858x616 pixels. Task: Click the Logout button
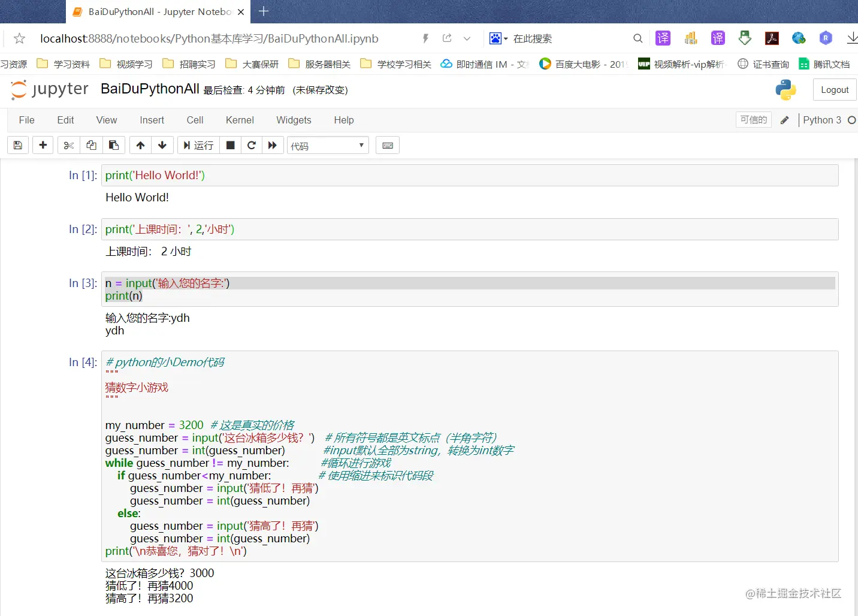click(835, 90)
